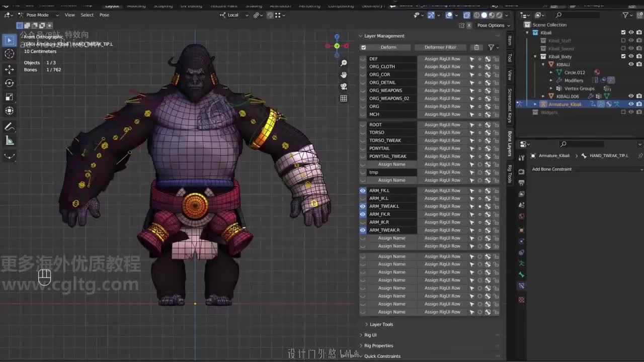The image size is (644, 362).
Task: Hide the ARM_TWEAK.R bone layer
Action: (363, 230)
